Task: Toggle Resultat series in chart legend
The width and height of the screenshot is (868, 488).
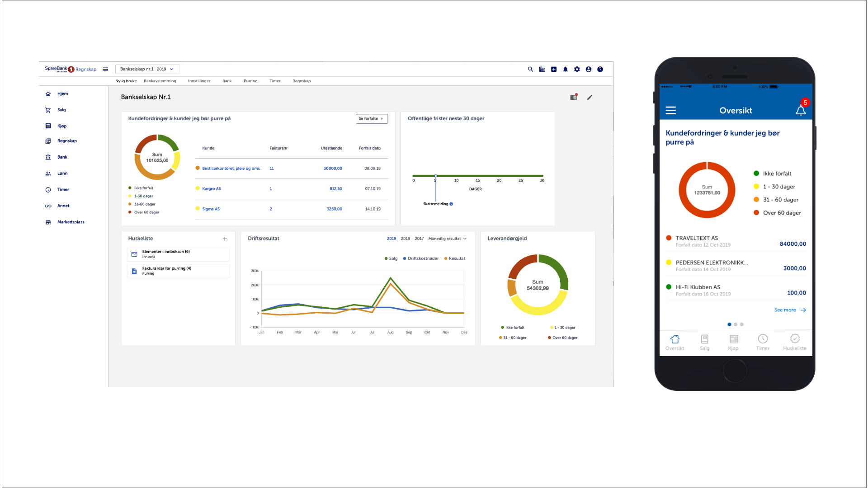Action: point(455,258)
